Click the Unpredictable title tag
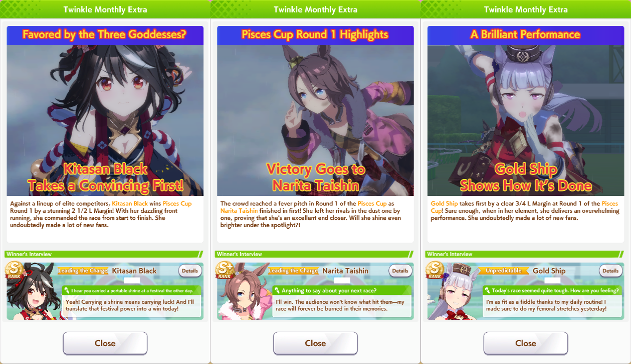Viewport: 631px width, 364px height. pyautogui.click(x=503, y=271)
